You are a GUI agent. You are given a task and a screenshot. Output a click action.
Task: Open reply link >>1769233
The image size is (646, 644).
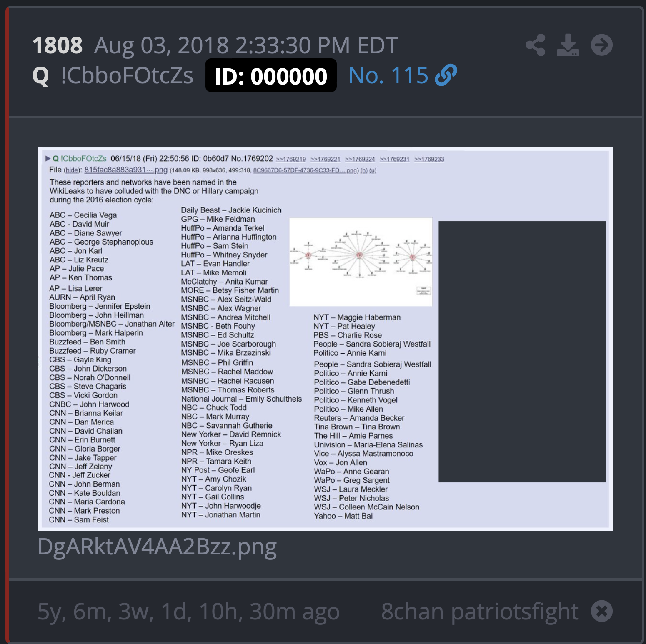(x=429, y=160)
